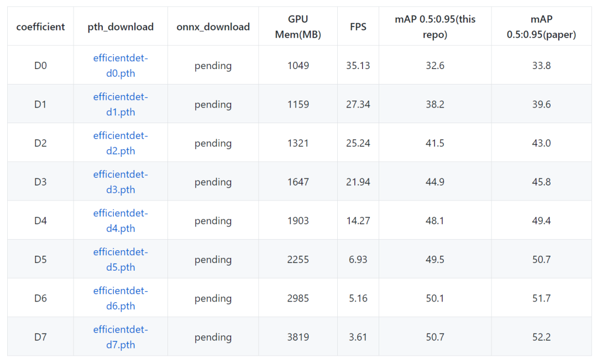Click the efficientdet-d3.pth link
The width and height of the screenshot is (597, 364).
[121, 182]
